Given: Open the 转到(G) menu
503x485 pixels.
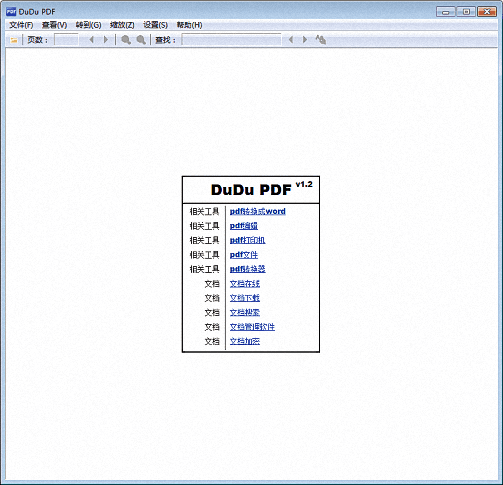Looking at the screenshot, I should point(88,25).
